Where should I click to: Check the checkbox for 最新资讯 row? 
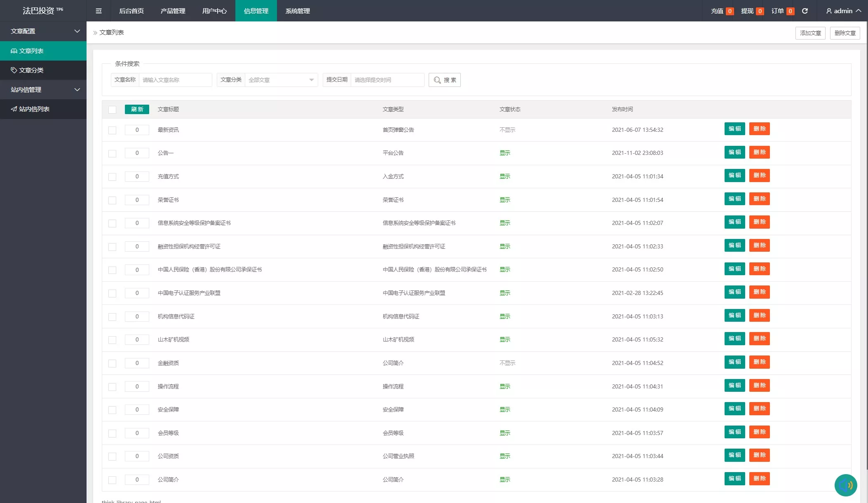coord(112,130)
